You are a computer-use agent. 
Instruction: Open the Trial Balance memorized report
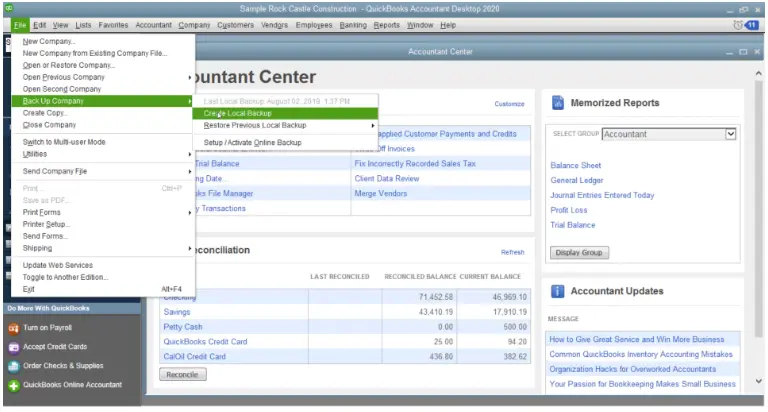(573, 225)
